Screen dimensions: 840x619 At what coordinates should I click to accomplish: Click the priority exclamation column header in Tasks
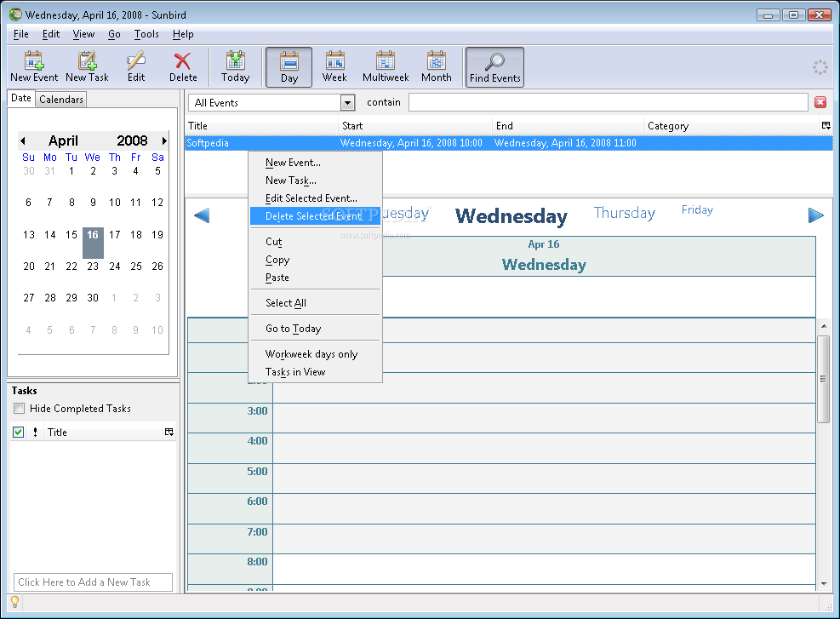pos(36,432)
